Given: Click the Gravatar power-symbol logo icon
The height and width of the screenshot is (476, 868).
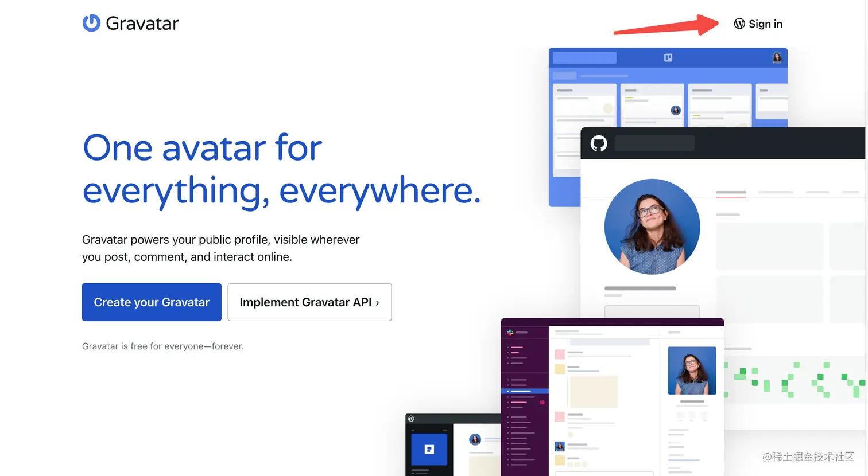Looking at the screenshot, I should (91, 23).
